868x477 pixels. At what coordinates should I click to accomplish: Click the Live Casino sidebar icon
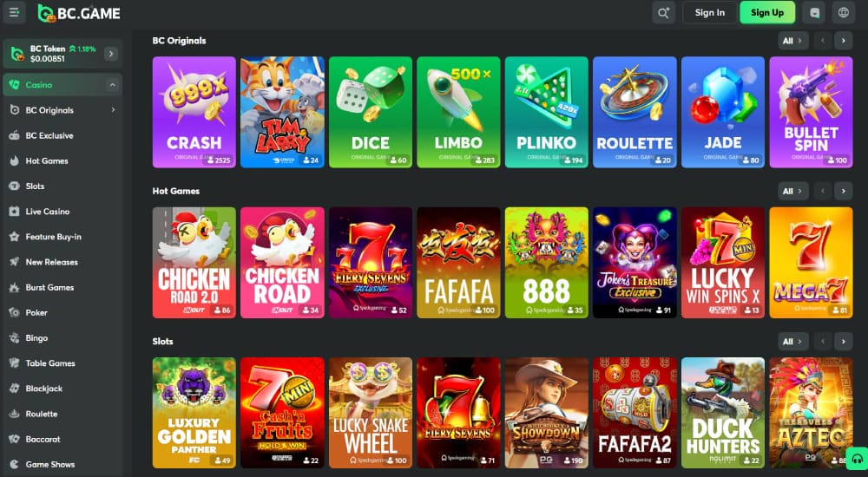[x=15, y=212]
